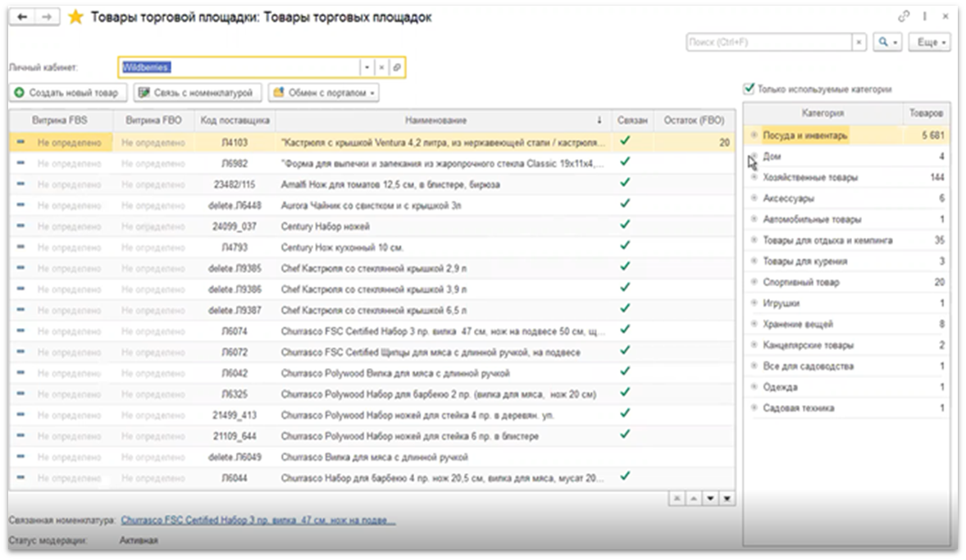Sort by the Витрина FBS column header
The image size is (966, 560).
click(61, 121)
